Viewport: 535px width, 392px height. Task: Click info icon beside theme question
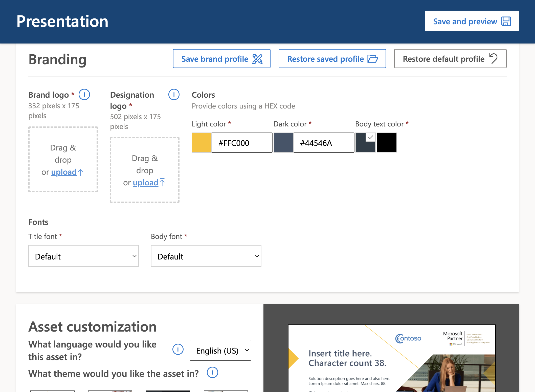point(212,373)
